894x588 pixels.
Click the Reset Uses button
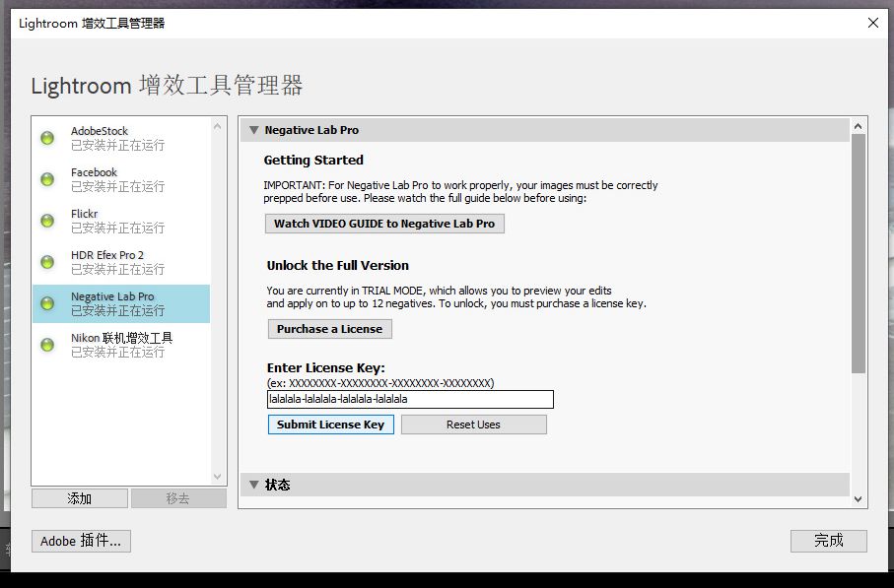[473, 425]
